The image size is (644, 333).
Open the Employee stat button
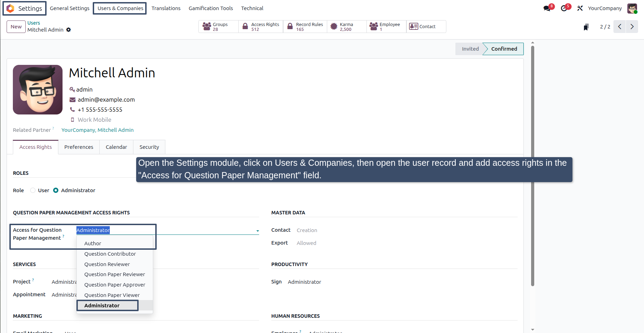[x=386, y=27]
